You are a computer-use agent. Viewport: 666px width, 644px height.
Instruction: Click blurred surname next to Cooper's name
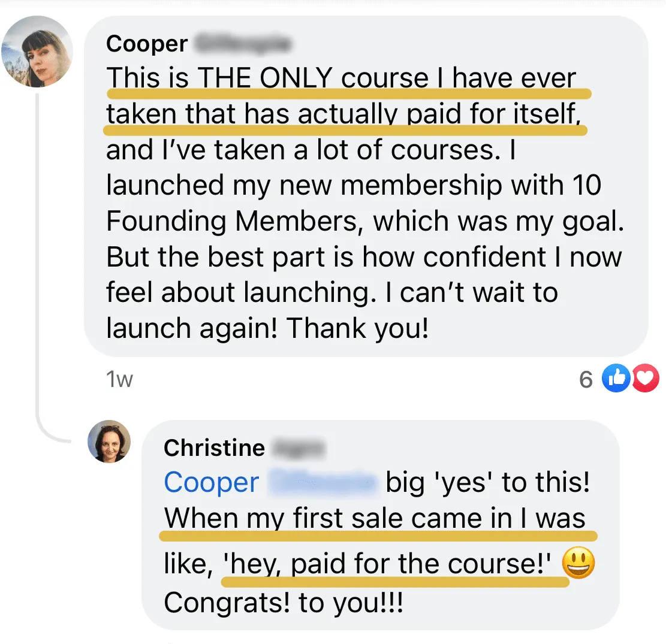coord(243,44)
